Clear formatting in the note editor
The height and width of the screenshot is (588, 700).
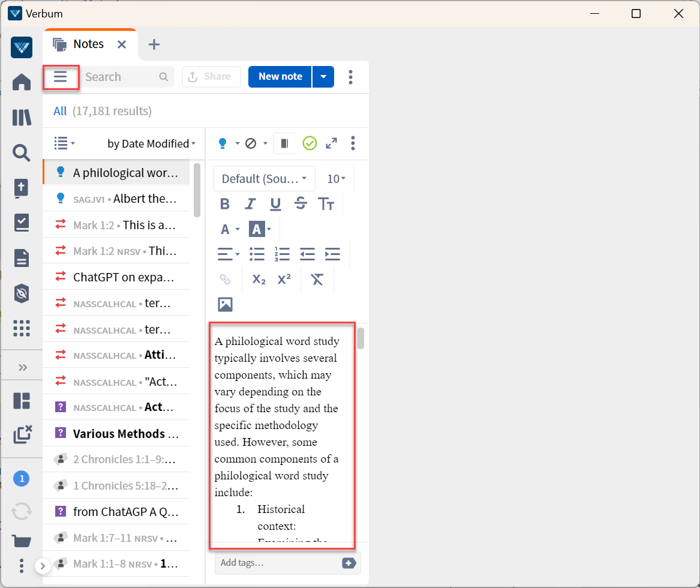click(317, 279)
